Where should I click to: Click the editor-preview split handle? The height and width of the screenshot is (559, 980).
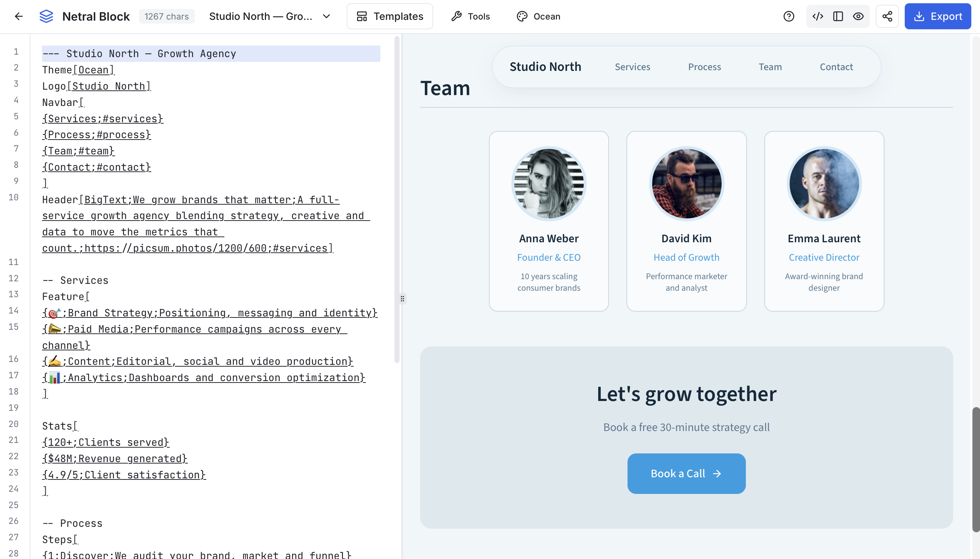(402, 298)
